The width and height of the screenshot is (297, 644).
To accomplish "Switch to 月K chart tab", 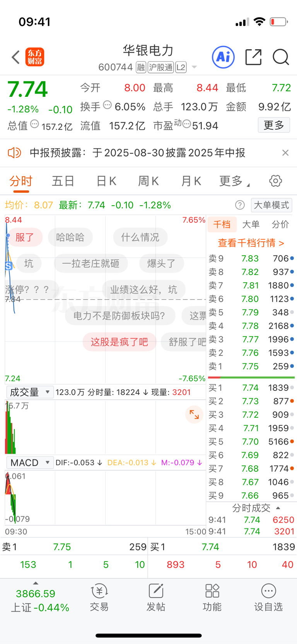I will [191, 181].
